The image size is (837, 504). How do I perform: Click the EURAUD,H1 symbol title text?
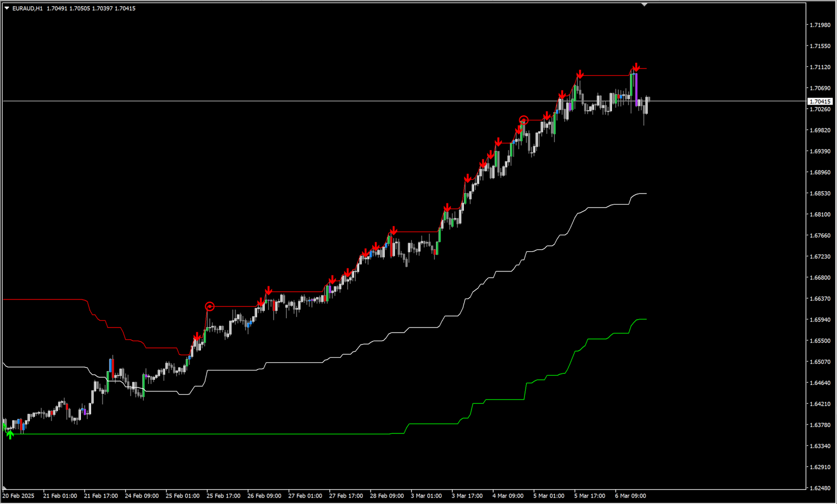point(27,8)
